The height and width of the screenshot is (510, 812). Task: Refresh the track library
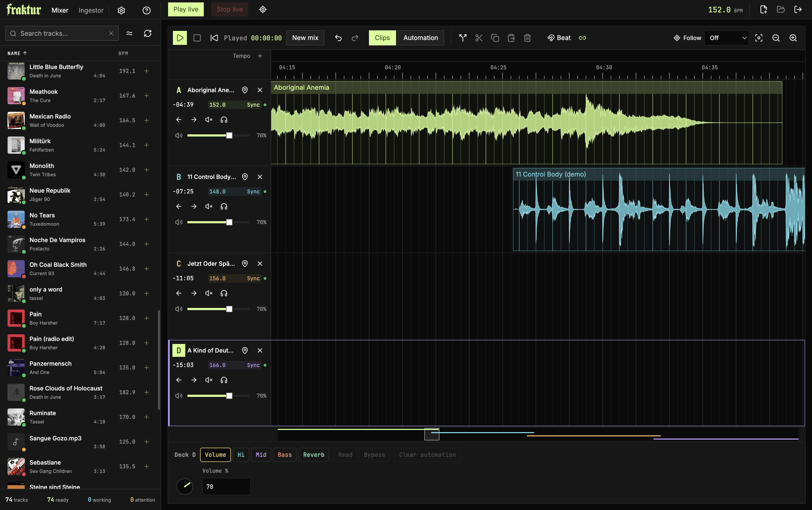click(148, 33)
